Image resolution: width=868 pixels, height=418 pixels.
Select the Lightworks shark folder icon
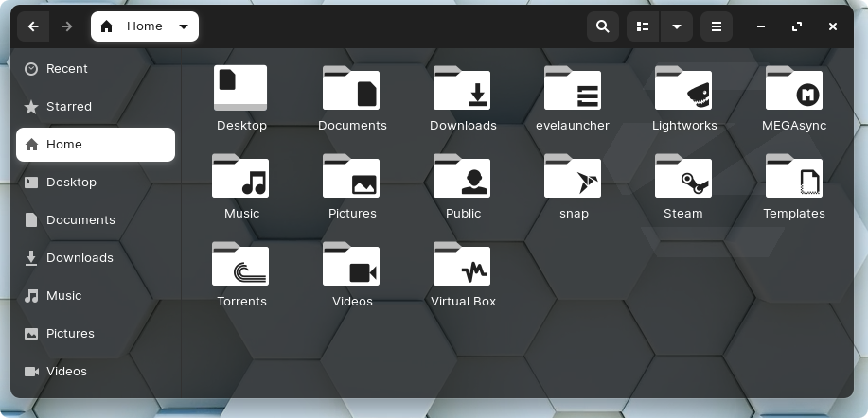(x=683, y=88)
